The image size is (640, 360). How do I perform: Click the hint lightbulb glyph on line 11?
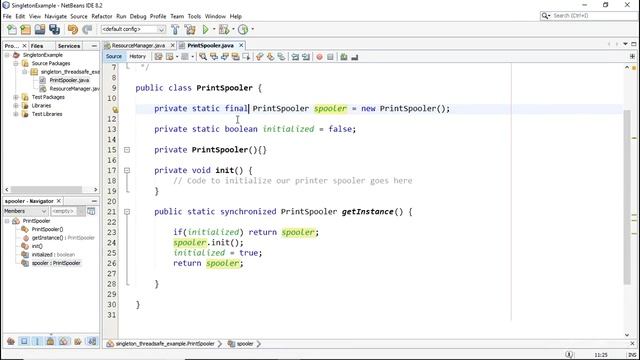115,109
